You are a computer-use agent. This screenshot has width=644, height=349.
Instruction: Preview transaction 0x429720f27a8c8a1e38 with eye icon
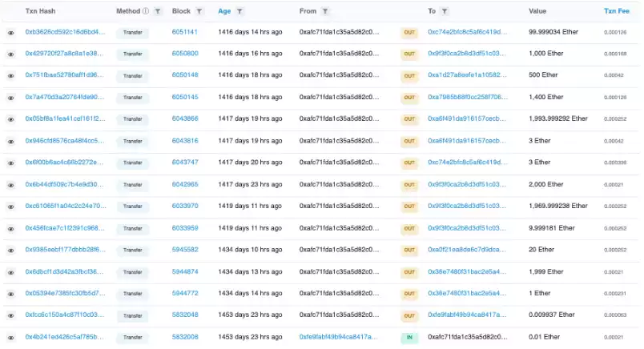[11, 54]
